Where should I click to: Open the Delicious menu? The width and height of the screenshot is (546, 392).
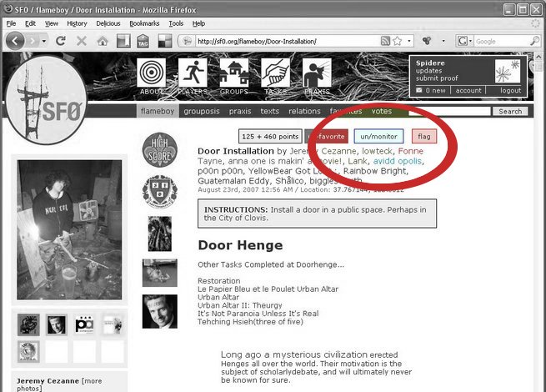108,23
